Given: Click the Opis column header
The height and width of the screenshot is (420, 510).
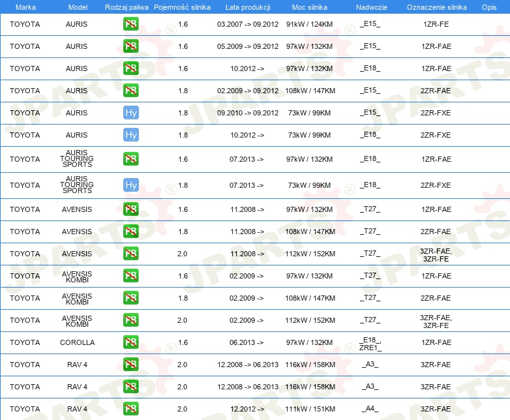Looking at the screenshot, I should pos(489,7).
